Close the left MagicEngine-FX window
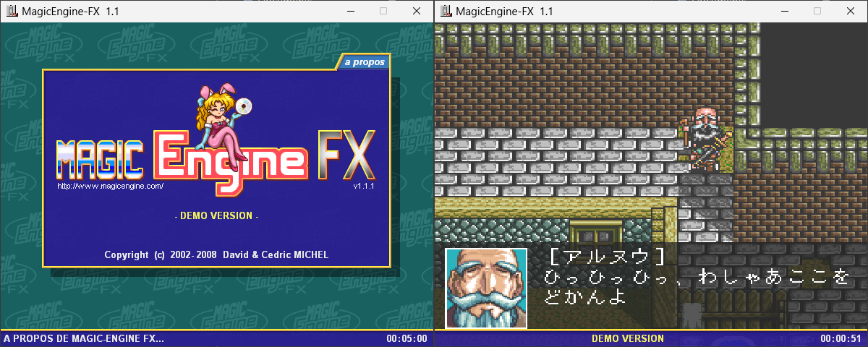 click(x=417, y=11)
